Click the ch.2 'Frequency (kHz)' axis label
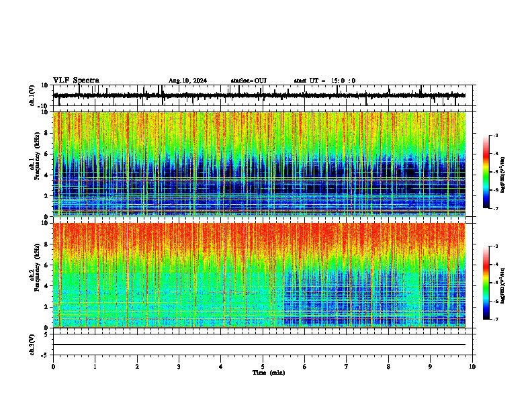The width and height of the screenshot is (532, 411). [x=37, y=267]
